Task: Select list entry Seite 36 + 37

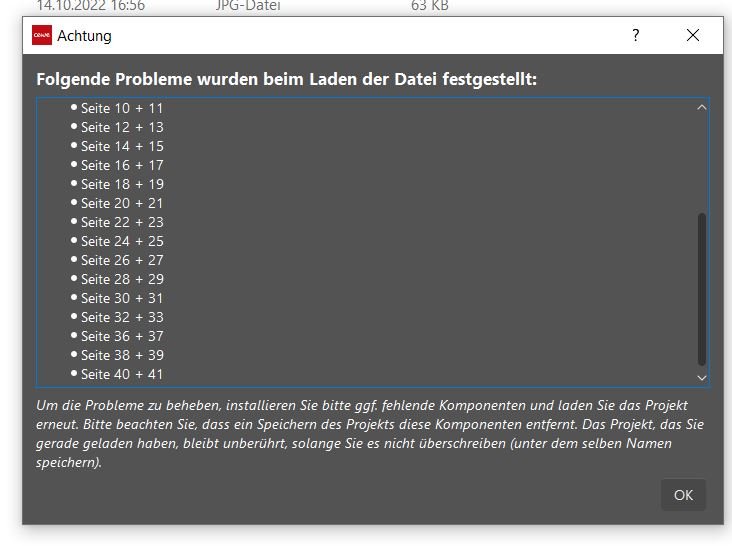Action: 122,336
